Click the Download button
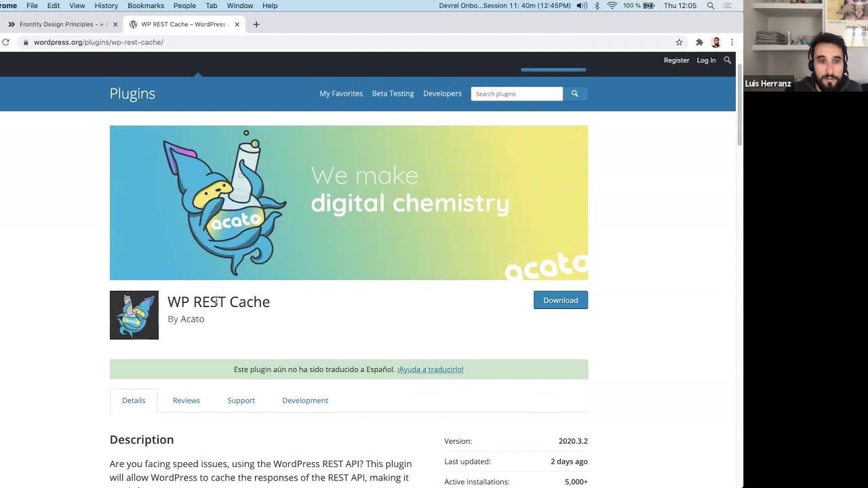Screen dimensions: 868x488 [x=560, y=300]
